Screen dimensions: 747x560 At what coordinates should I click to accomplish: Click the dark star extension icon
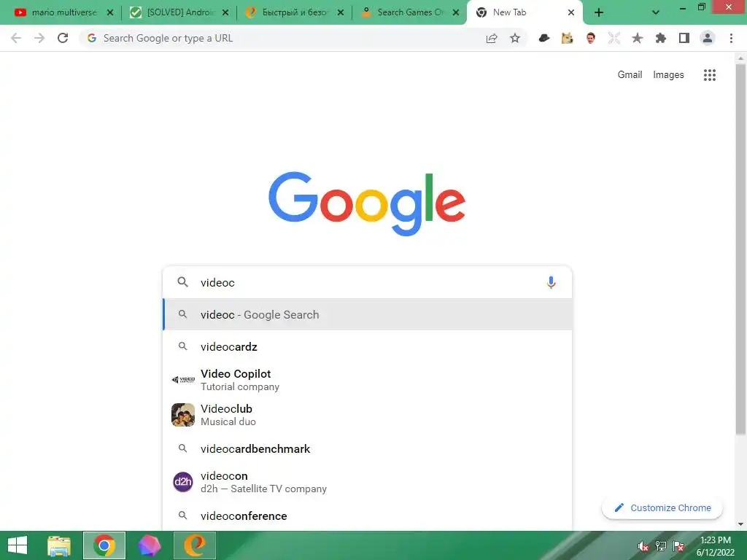(x=638, y=38)
